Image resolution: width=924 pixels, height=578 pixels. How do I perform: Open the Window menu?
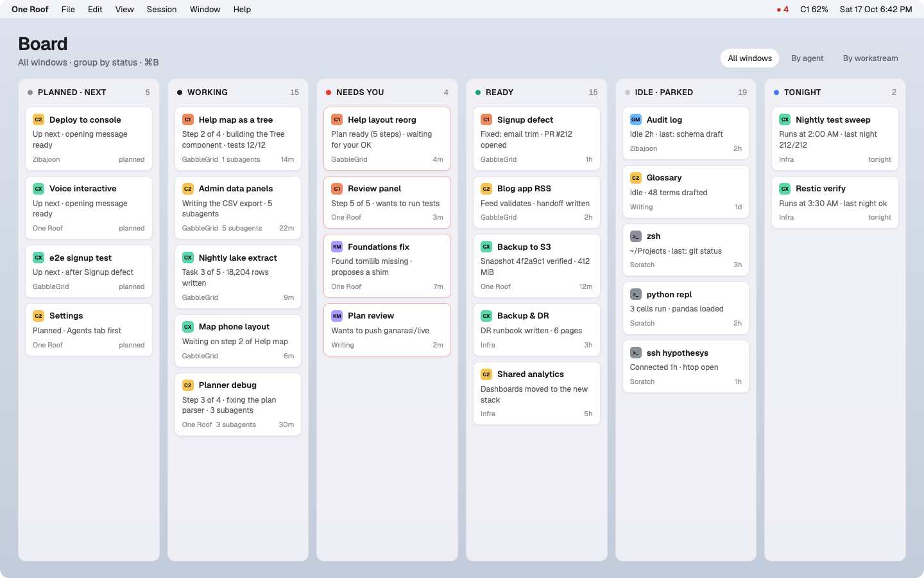[205, 10]
